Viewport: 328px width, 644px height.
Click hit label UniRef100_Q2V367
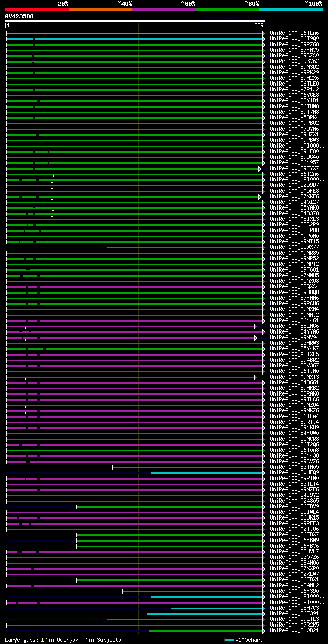294,365
